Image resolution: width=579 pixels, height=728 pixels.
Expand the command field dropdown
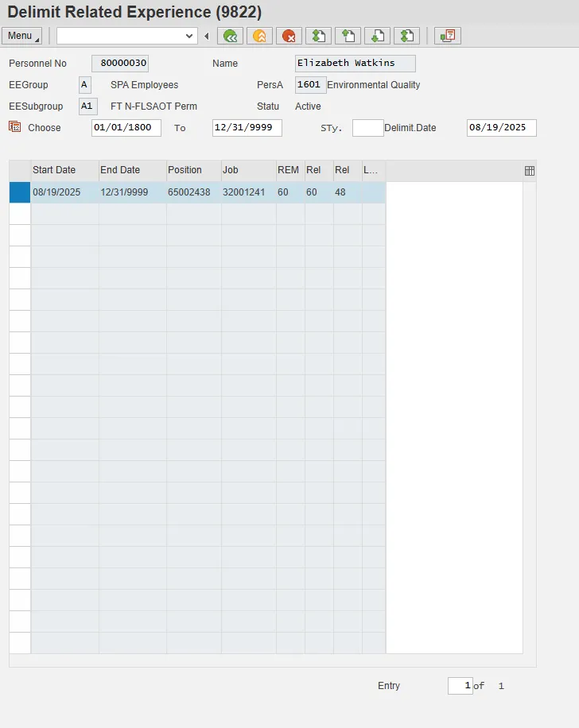[x=189, y=36]
